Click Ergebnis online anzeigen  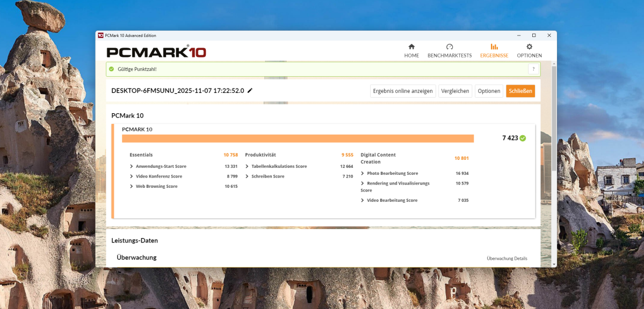click(x=403, y=91)
